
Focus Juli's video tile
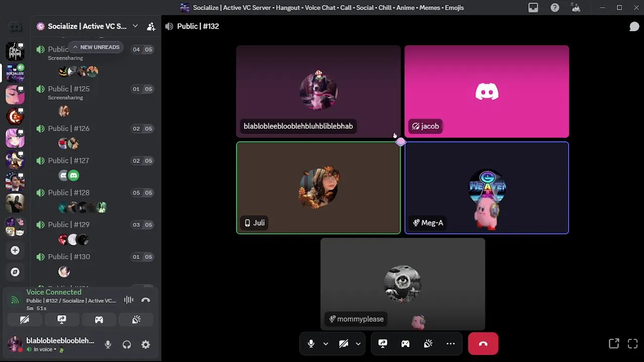click(x=318, y=188)
